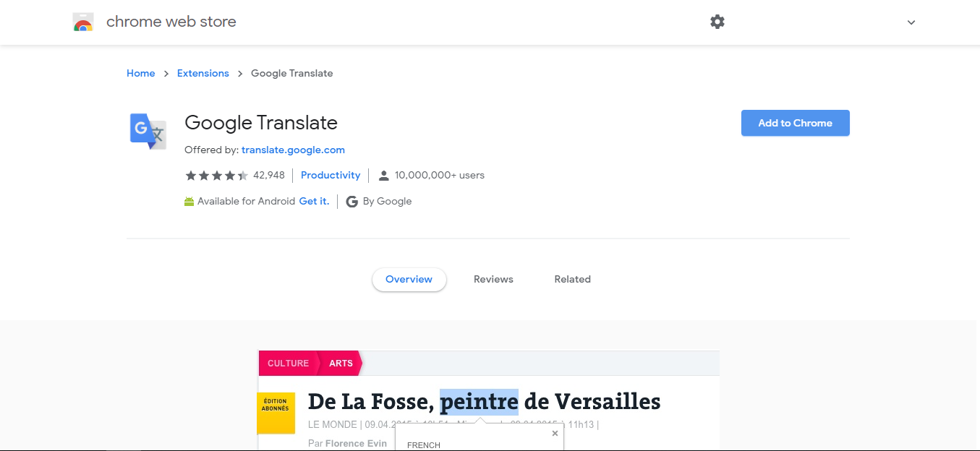This screenshot has height=451, width=980.
Task: Click the yellow 'Édition Abonnés' badge
Action: 276,413
